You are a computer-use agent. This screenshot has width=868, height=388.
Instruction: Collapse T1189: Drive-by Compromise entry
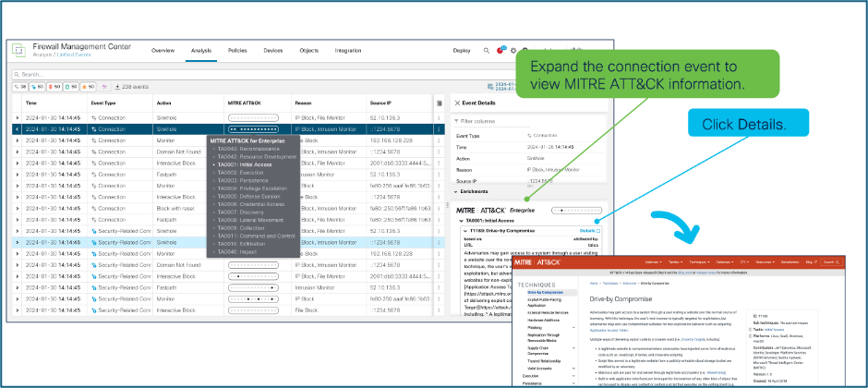[465, 230]
